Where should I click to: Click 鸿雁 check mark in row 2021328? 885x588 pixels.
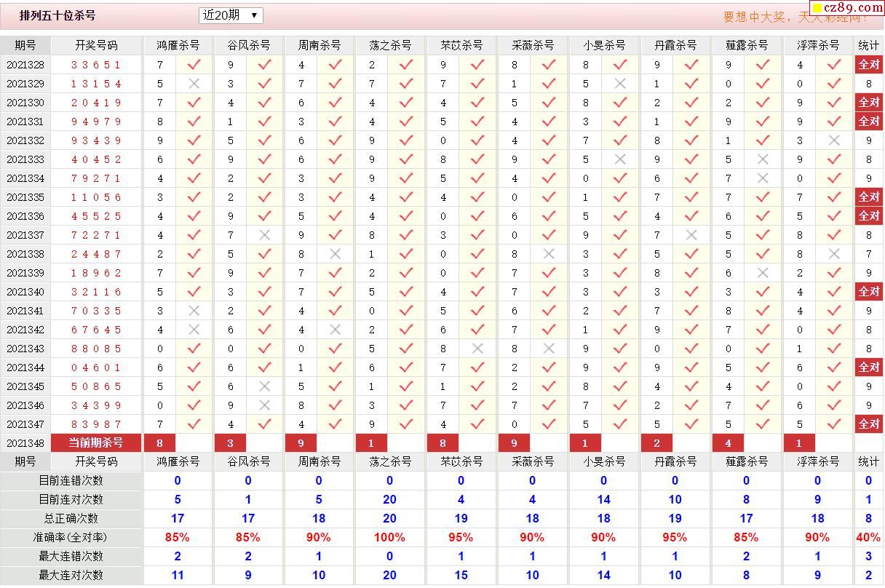pos(194,64)
